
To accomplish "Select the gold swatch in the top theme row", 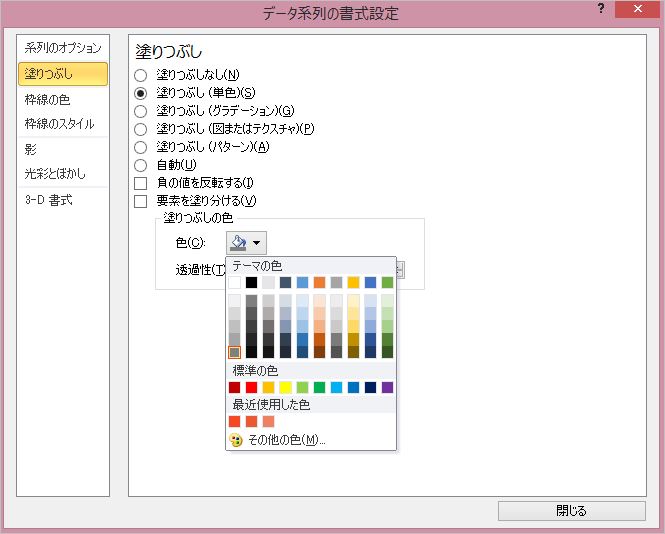I will click(353, 282).
